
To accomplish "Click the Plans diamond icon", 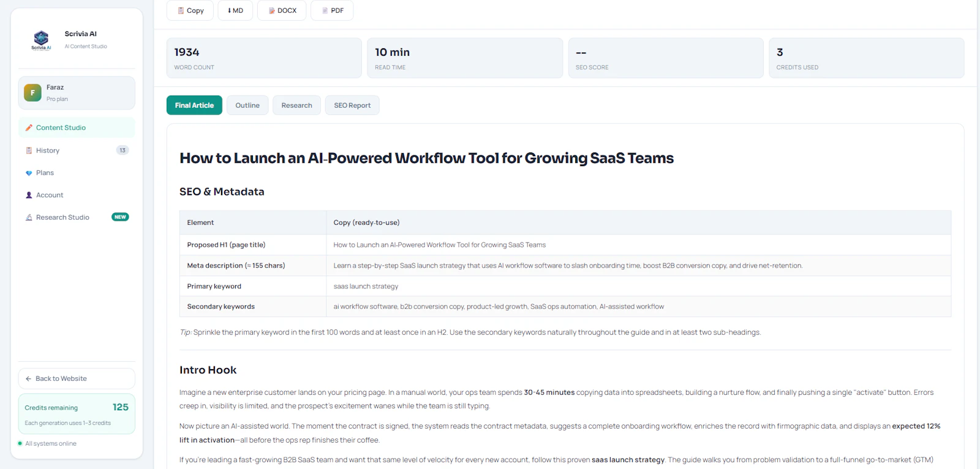I will tap(29, 173).
